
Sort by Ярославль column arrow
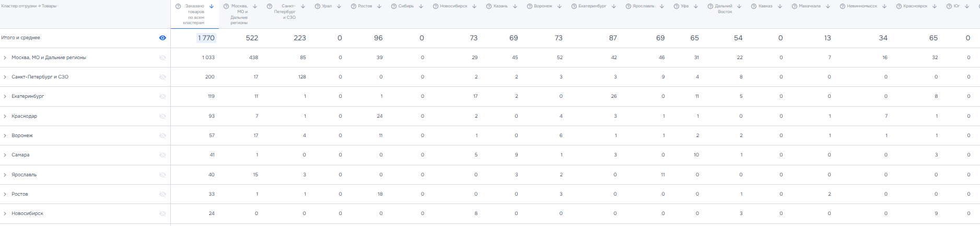[x=662, y=6]
